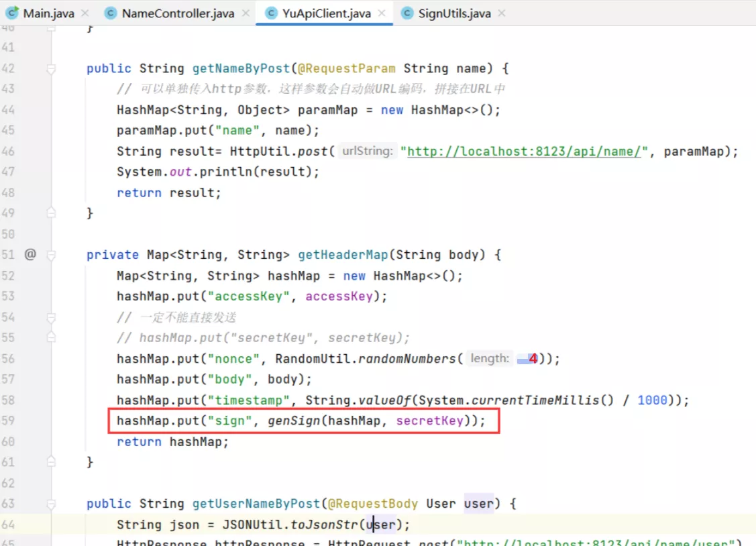
Task: Click the "sign" string literal
Action: coord(229,421)
